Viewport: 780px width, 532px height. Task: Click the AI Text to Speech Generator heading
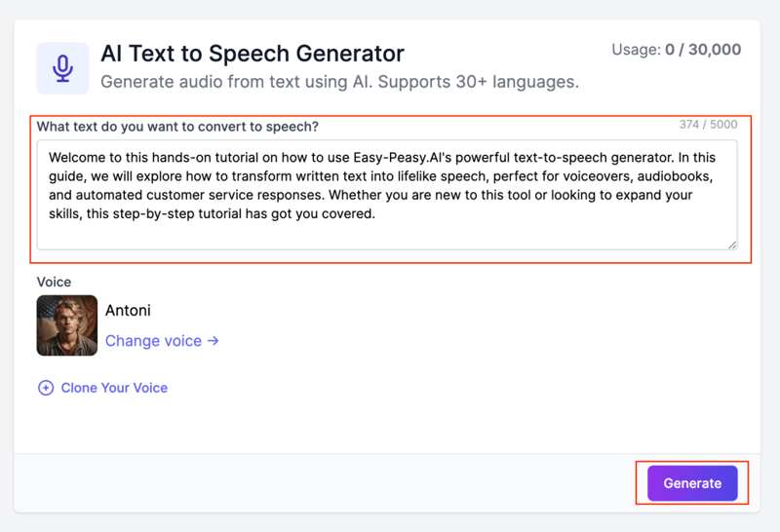coord(253,53)
